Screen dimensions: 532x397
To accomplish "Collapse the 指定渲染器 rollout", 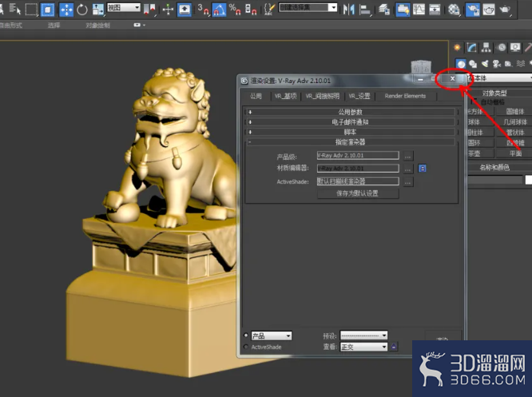I will pos(350,142).
